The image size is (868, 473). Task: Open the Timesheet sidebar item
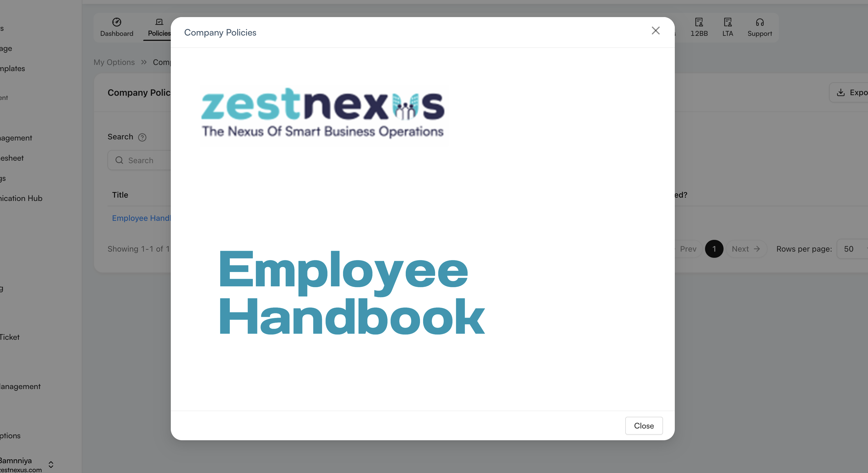click(12, 158)
